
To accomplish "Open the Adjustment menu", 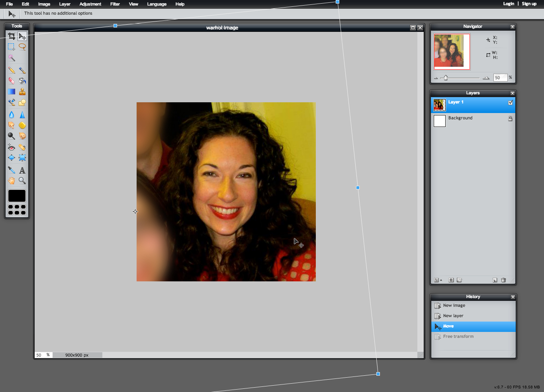I will point(90,4).
